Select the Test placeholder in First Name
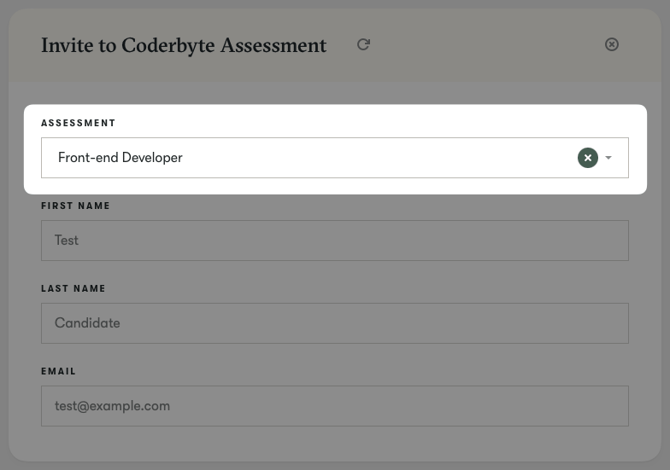 [67, 241]
